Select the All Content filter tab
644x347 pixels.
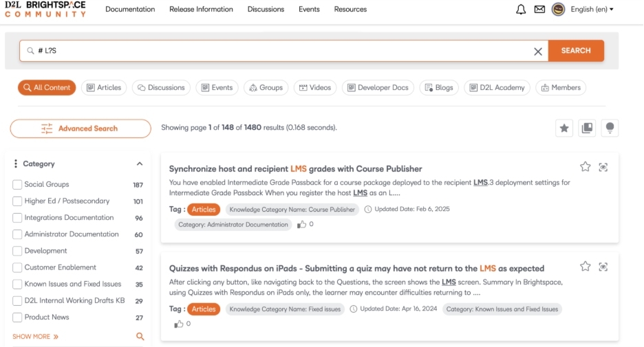(x=47, y=87)
